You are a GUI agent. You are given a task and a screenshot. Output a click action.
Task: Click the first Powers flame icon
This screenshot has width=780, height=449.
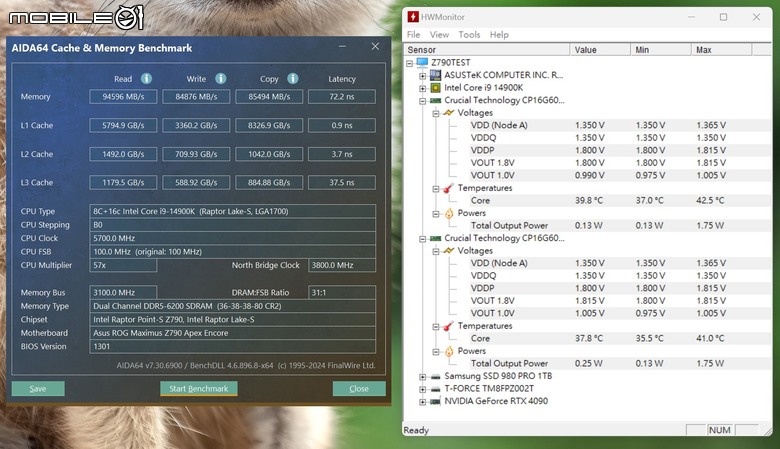point(449,213)
